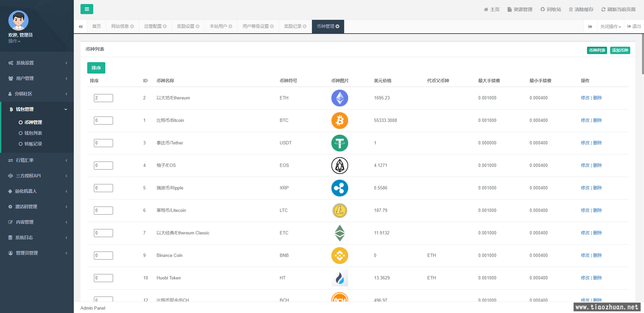Click 刷新当前页面 to refresh the page
Image resolution: width=644 pixels, height=313 pixels.
coord(619,9)
